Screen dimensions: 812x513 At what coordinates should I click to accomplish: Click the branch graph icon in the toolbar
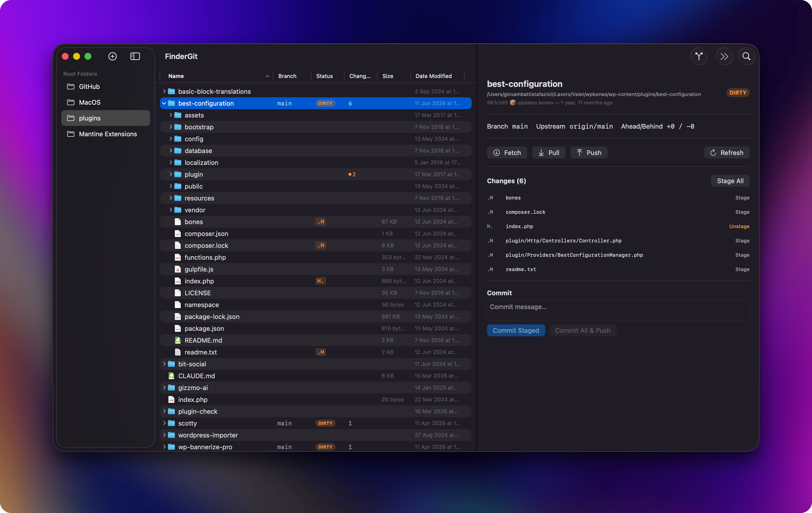click(699, 56)
